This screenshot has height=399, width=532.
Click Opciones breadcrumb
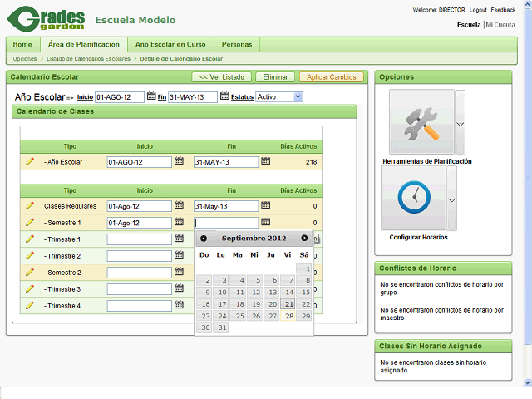click(25, 59)
